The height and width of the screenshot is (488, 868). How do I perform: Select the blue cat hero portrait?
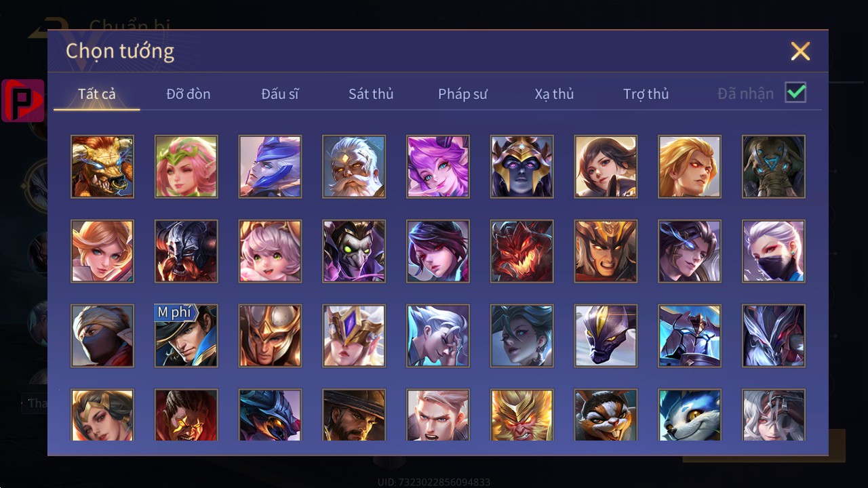(x=690, y=415)
